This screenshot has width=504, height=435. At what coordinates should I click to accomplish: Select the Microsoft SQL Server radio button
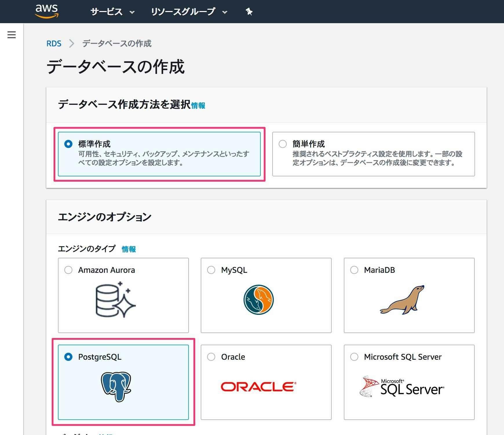point(354,357)
